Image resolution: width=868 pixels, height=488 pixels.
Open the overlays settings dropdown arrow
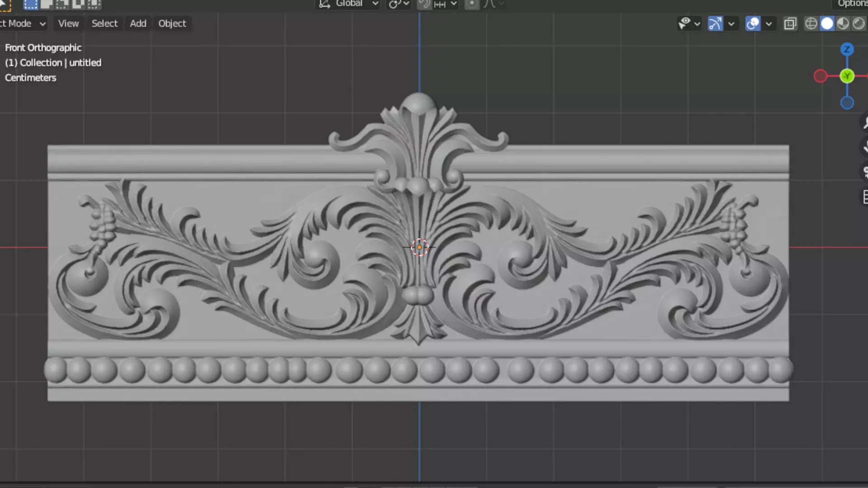[x=769, y=24]
